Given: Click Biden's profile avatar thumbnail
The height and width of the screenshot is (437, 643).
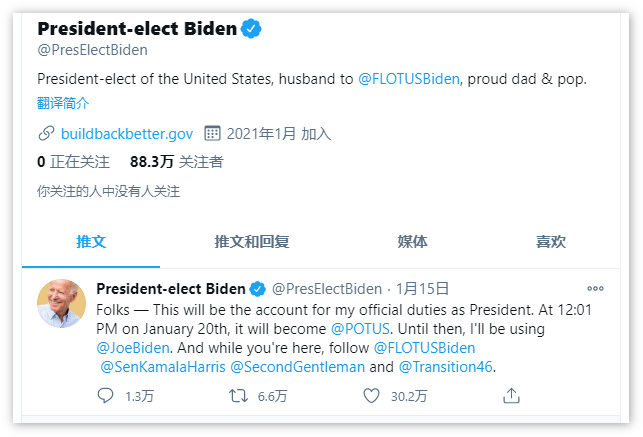Looking at the screenshot, I should [61, 303].
